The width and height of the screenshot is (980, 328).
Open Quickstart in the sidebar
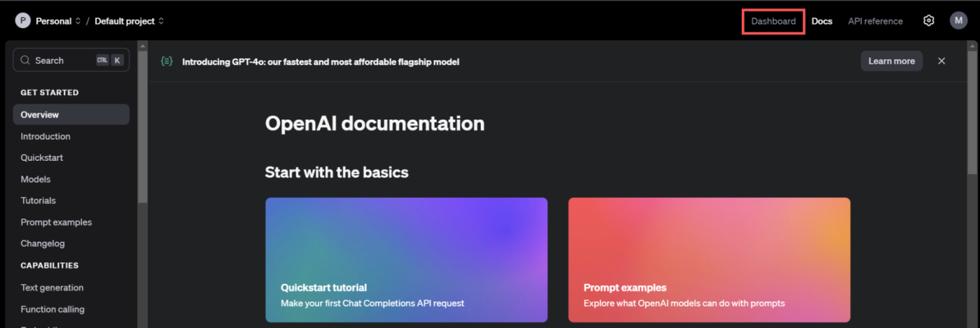pyautogui.click(x=42, y=157)
